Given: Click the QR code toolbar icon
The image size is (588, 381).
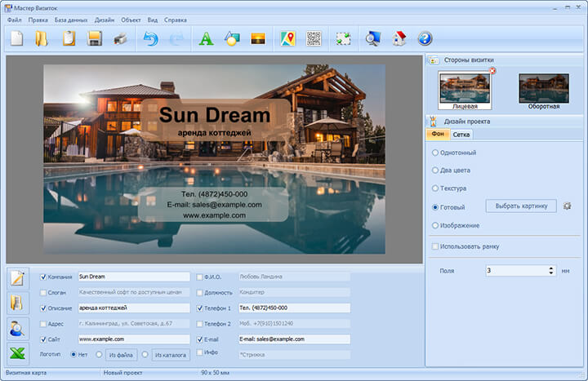Looking at the screenshot, I should (x=314, y=38).
